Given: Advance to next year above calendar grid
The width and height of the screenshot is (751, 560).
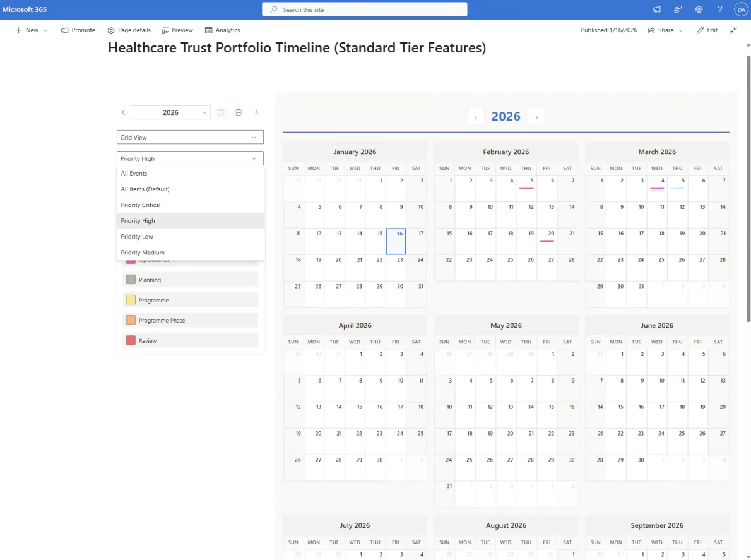Looking at the screenshot, I should point(536,117).
